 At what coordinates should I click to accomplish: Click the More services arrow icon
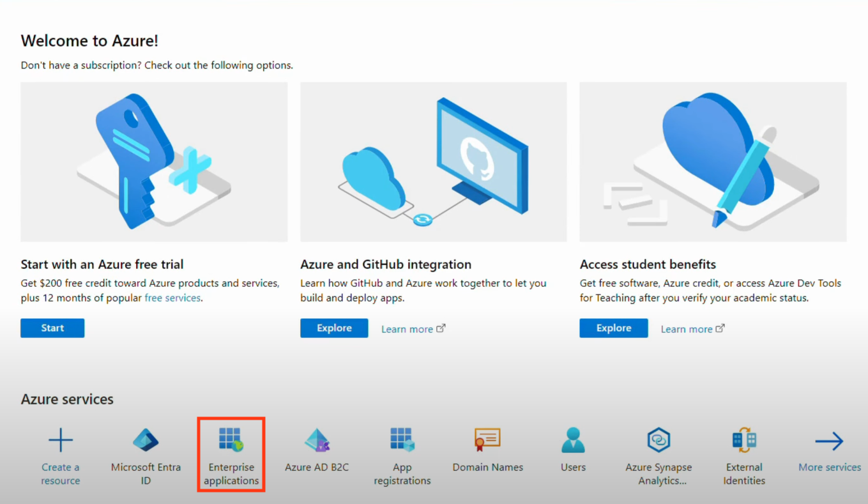[829, 441]
